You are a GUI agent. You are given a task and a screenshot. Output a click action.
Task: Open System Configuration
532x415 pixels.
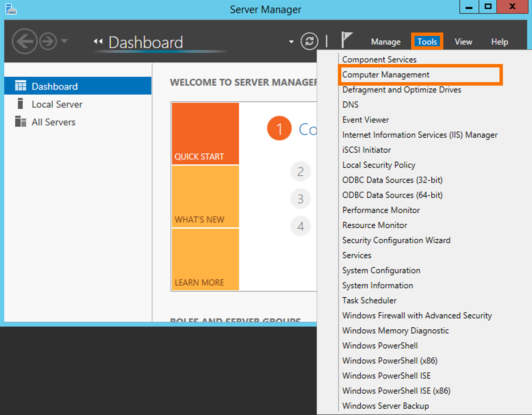pos(381,271)
